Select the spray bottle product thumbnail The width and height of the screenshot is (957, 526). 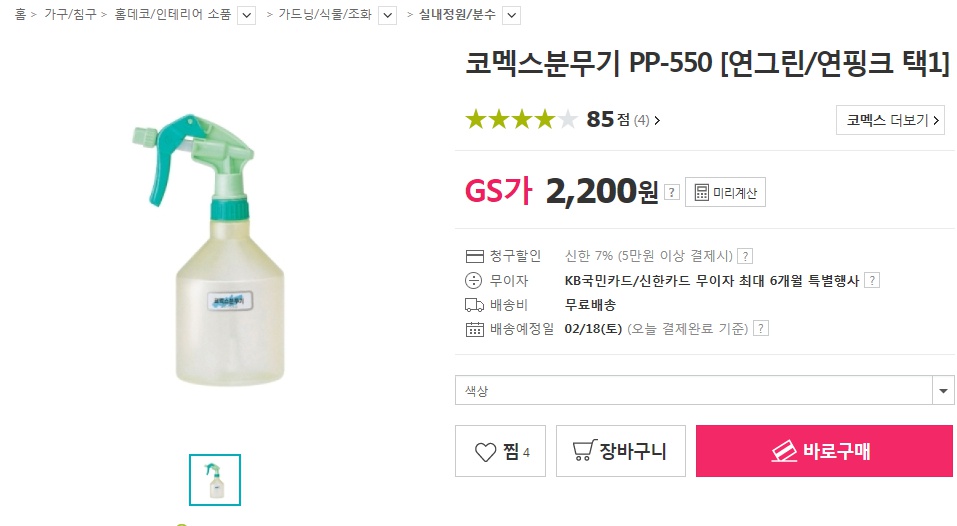(215, 480)
